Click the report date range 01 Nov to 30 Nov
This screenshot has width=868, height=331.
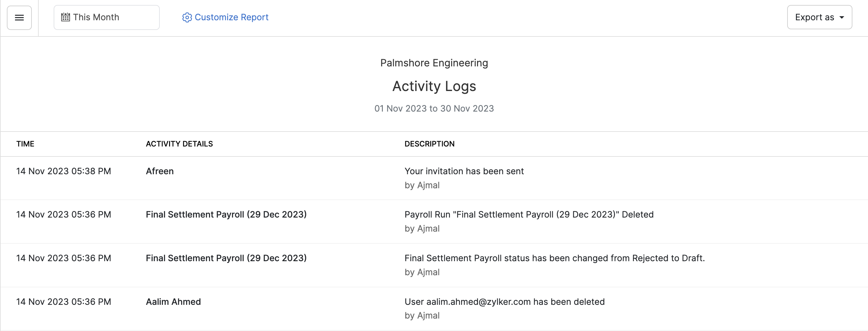tap(434, 108)
